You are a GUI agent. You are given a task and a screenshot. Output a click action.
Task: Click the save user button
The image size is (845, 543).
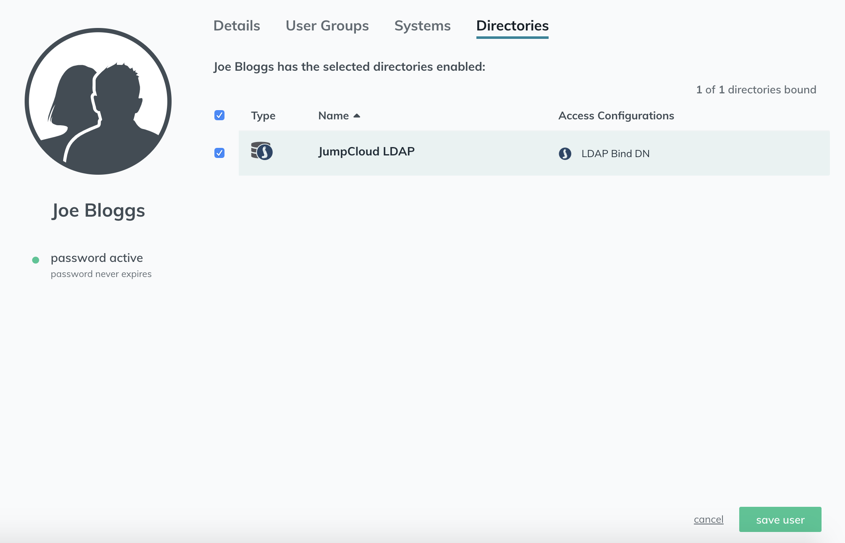pos(780,519)
